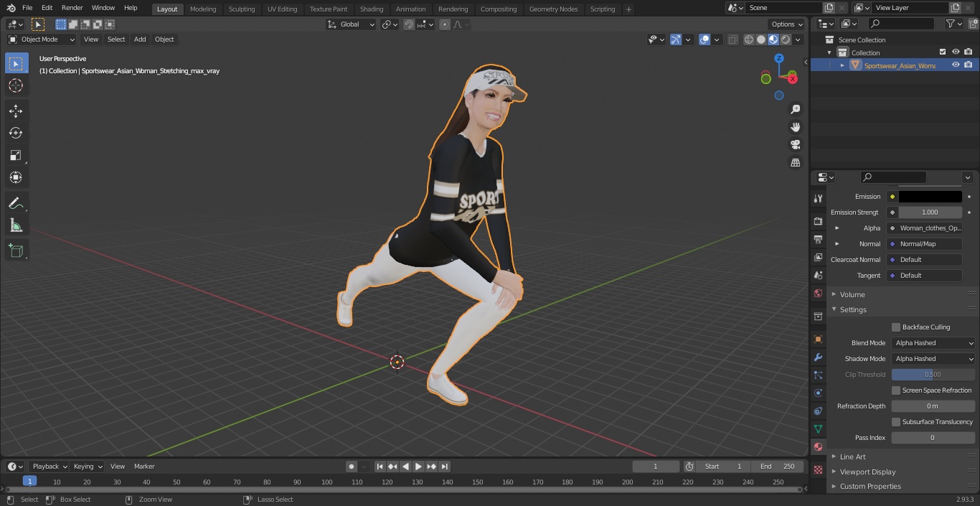Expand the Volume panel
The height and width of the screenshot is (506, 980).
click(852, 294)
